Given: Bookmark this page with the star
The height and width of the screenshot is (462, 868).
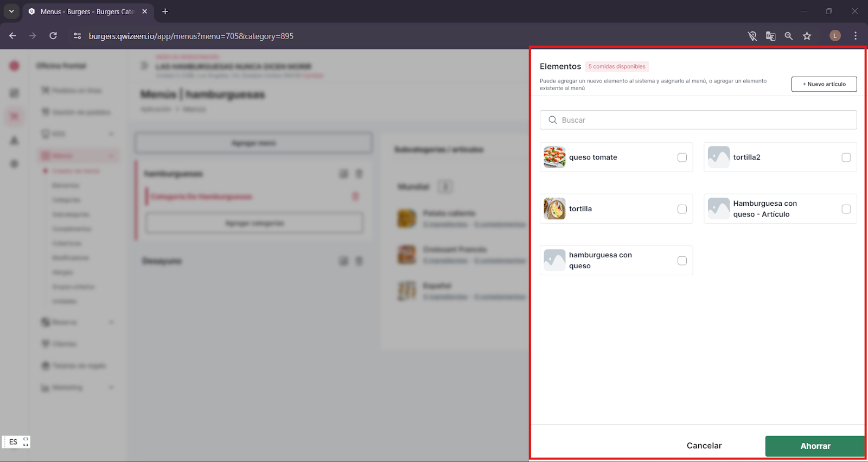Looking at the screenshot, I should tap(807, 36).
